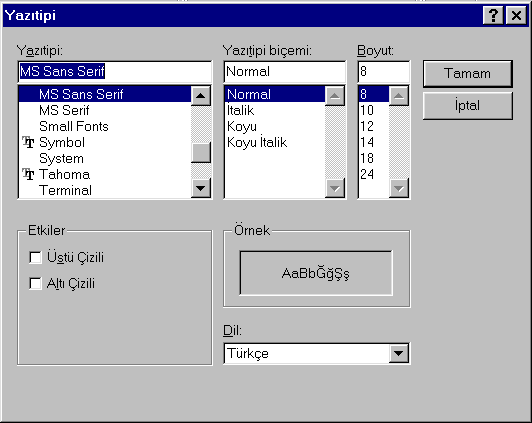Image resolution: width=532 pixels, height=423 pixels.
Task: Click the TrueType icon beside Symbol font
Action: (28, 142)
